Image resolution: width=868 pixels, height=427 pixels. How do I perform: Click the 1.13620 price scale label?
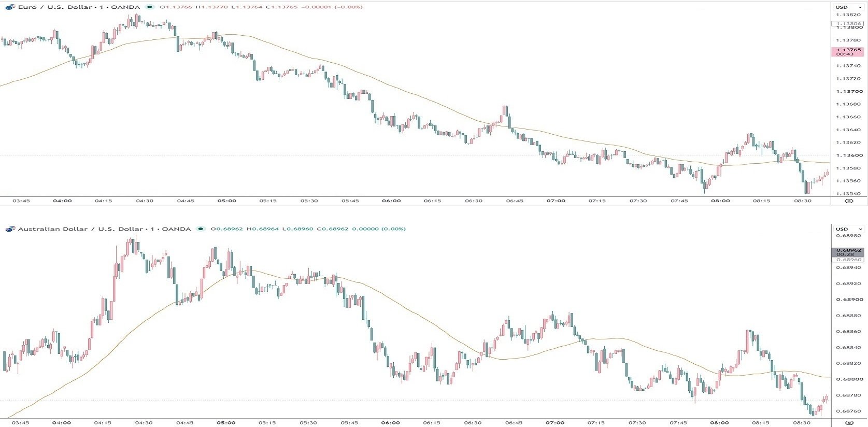[848, 143]
